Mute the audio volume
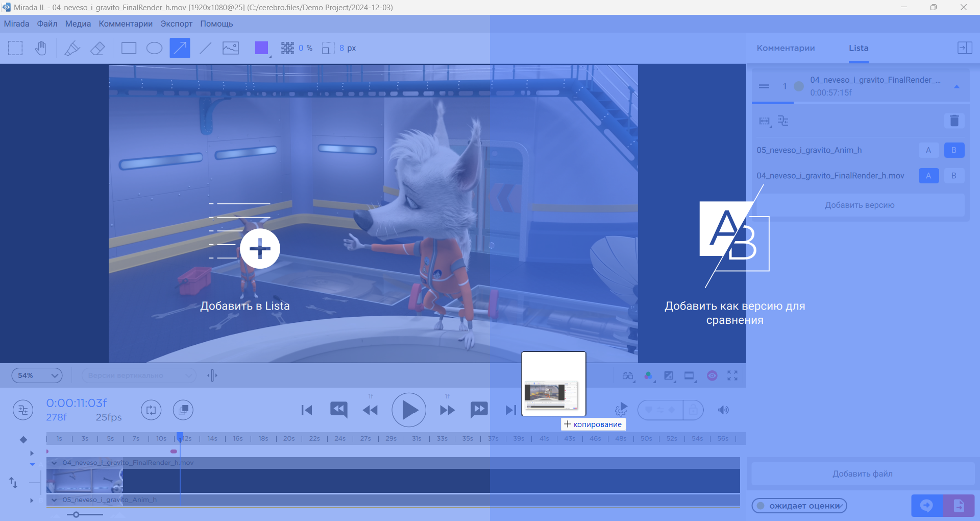The image size is (980, 521). pyautogui.click(x=723, y=410)
